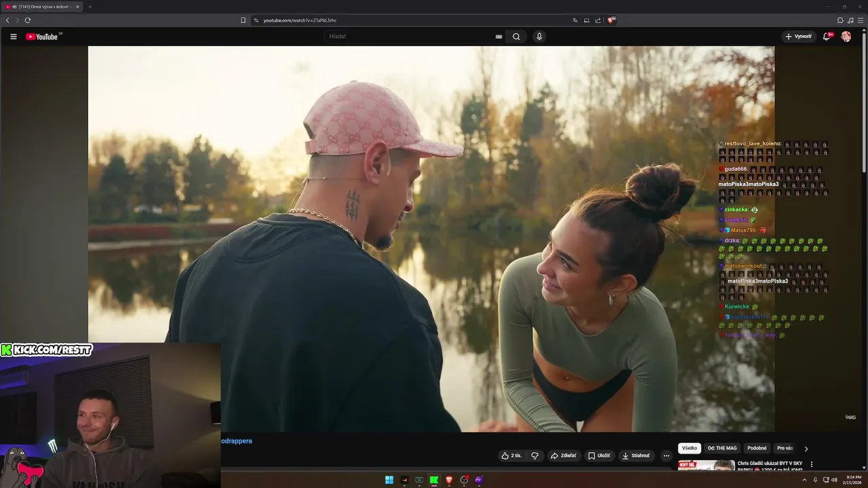
Task: Bookmark this page icon in address bar
Action: point(243,20)
